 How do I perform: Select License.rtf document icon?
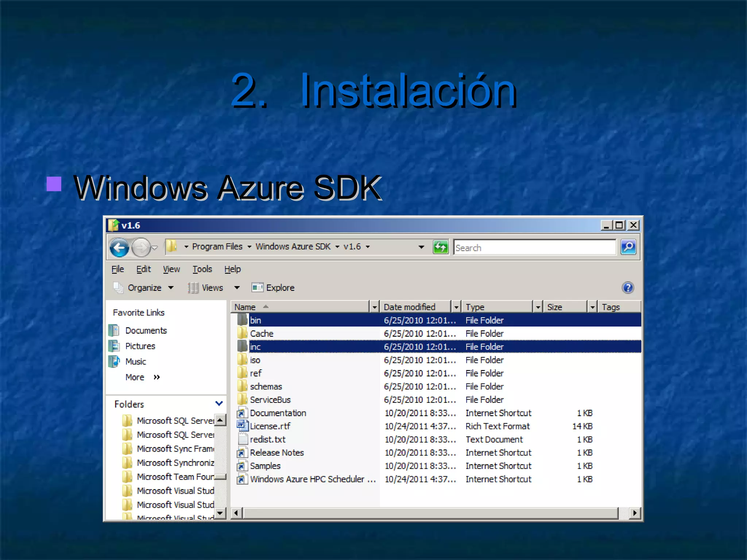click(242, 425)
